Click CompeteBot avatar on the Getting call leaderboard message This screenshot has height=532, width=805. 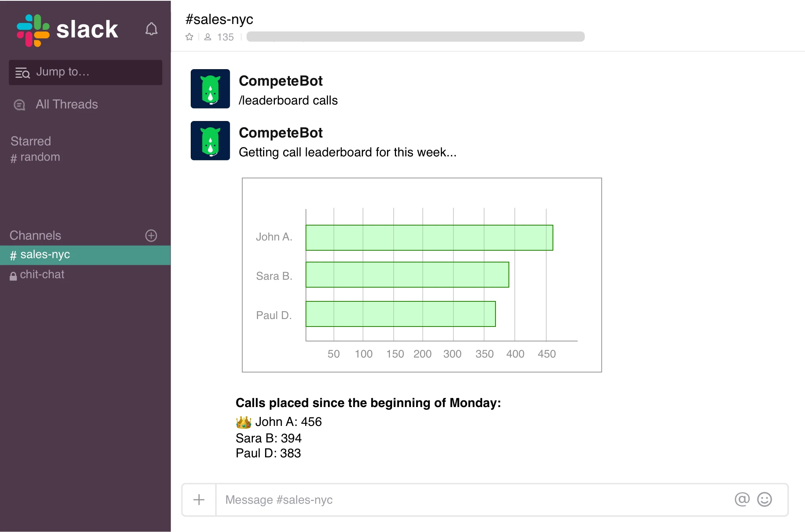210,141
